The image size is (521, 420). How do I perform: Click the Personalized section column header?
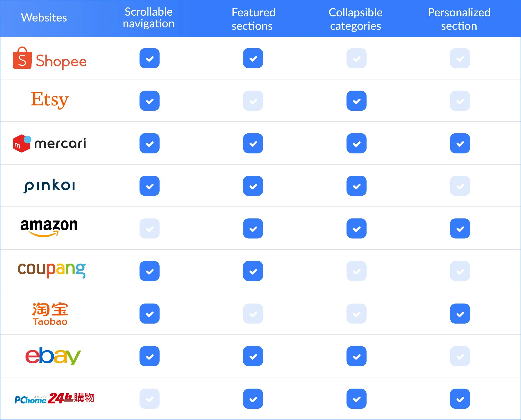459,19
